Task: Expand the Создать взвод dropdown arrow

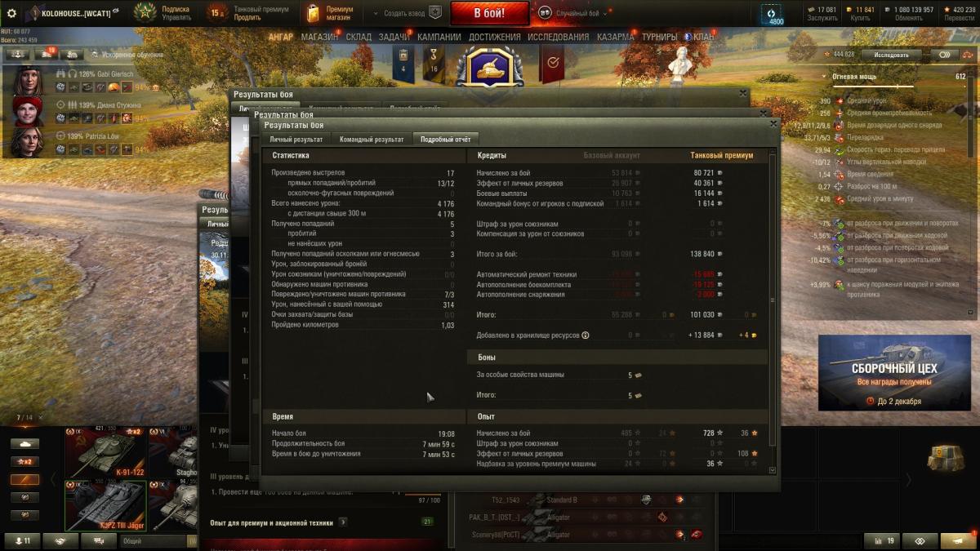Action: point(376,14)
